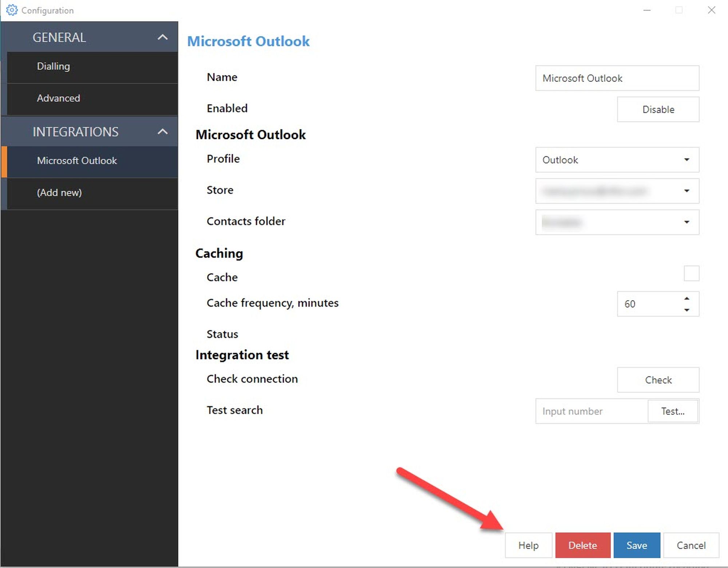
Task: Collapse the GENERAL section chevron
Action: [x=162, y=37]
